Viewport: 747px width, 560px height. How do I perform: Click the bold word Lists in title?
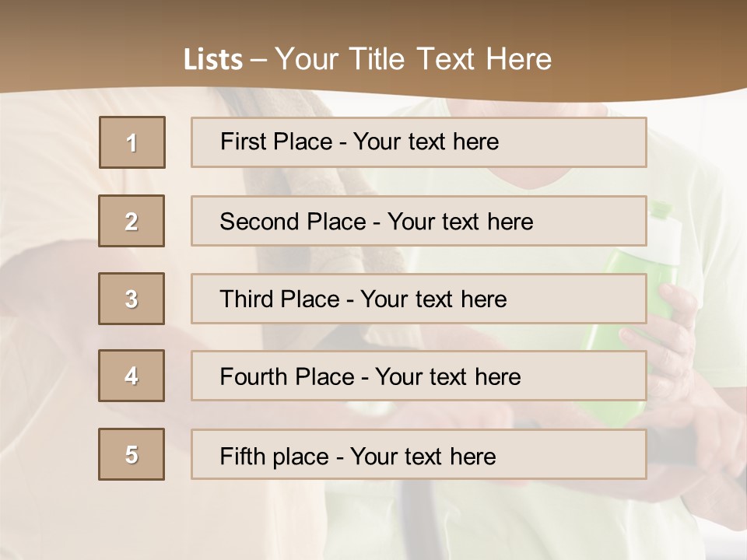pos(213,60)
